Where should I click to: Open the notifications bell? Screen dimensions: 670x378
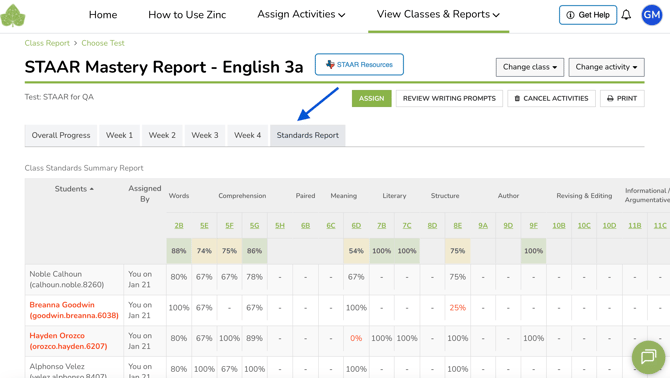click(626, 15)
